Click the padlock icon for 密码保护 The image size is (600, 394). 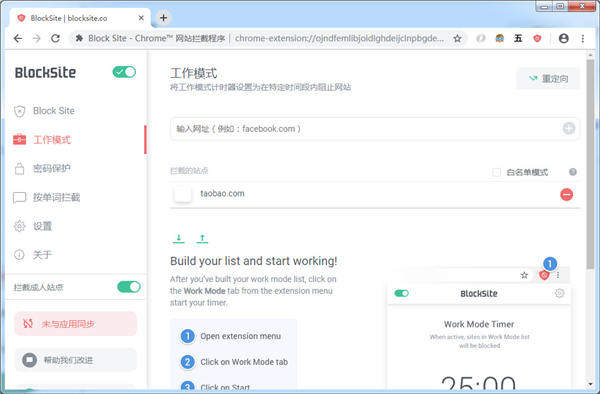pyautogui.click(x=20, y=168)
